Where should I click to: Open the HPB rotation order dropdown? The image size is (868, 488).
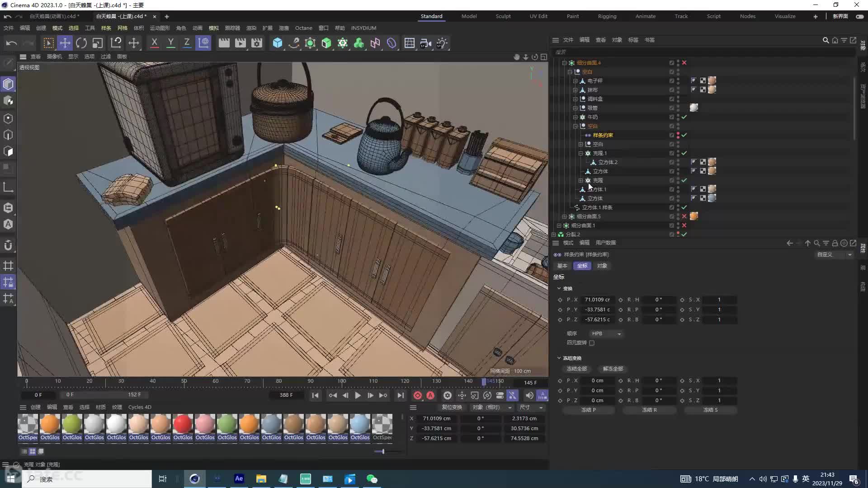click(606, 333)
